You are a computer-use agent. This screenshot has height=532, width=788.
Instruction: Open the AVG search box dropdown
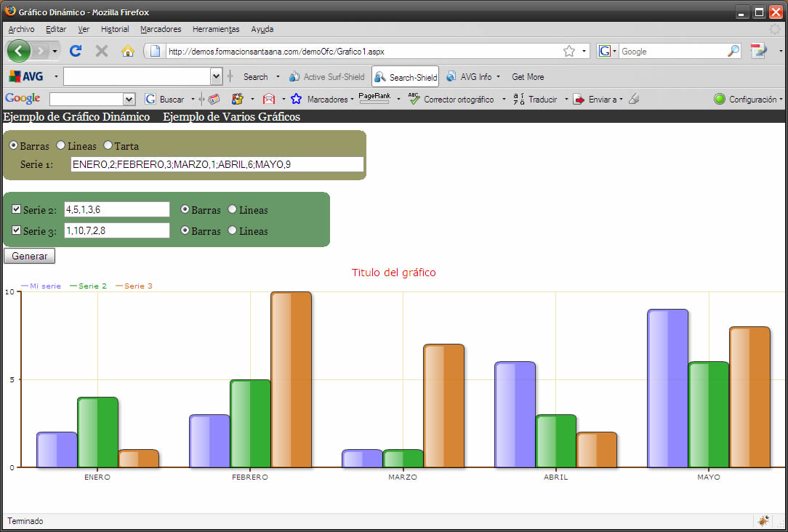[216, 76]
